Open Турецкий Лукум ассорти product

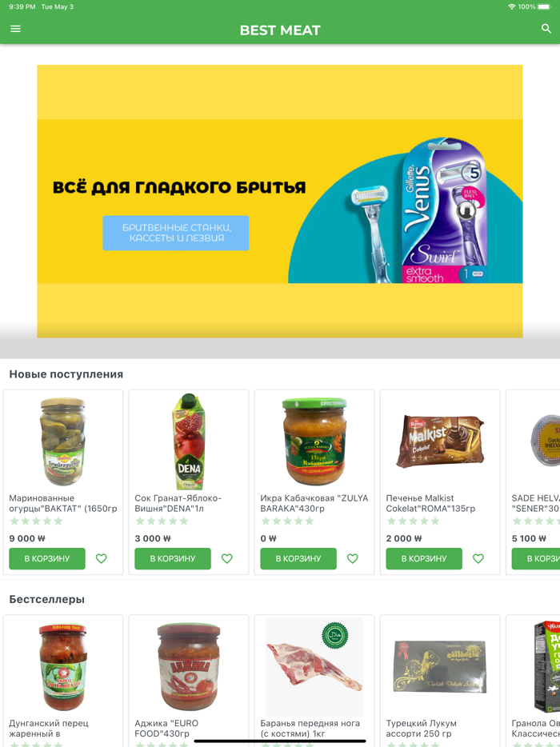422,729
